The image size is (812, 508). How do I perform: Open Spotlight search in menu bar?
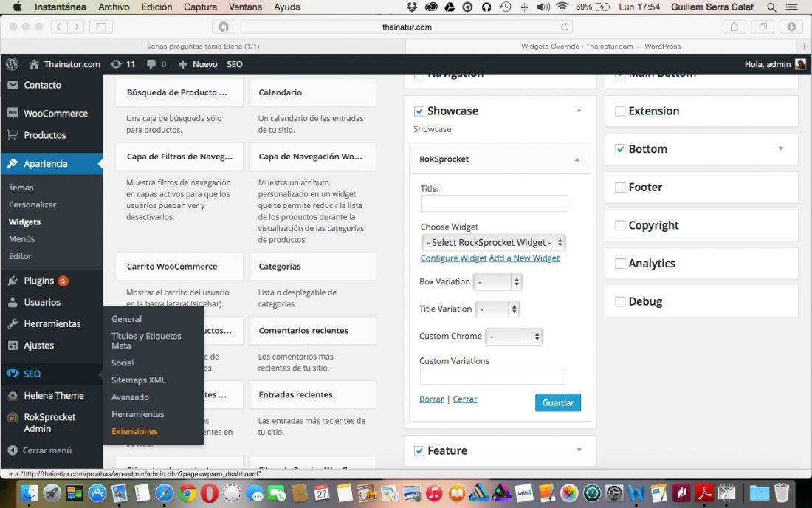771,7
